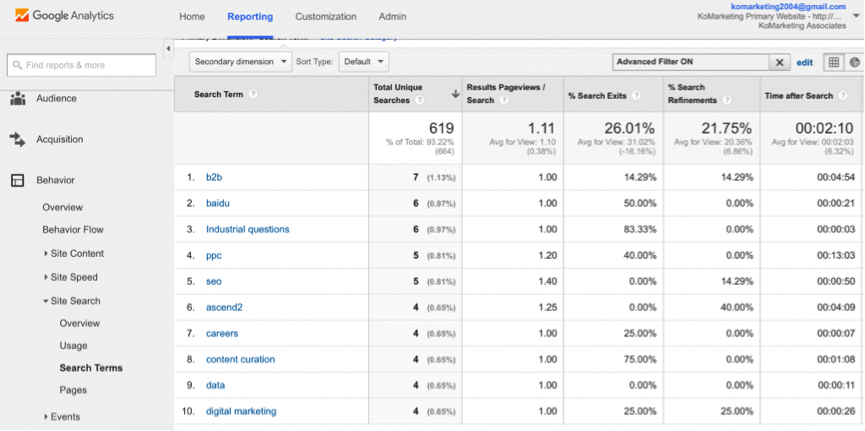The height and width of the screenshot is (431, 865).
Task: Click help icon beside % Search Refinements
Action: coord(727,100)
